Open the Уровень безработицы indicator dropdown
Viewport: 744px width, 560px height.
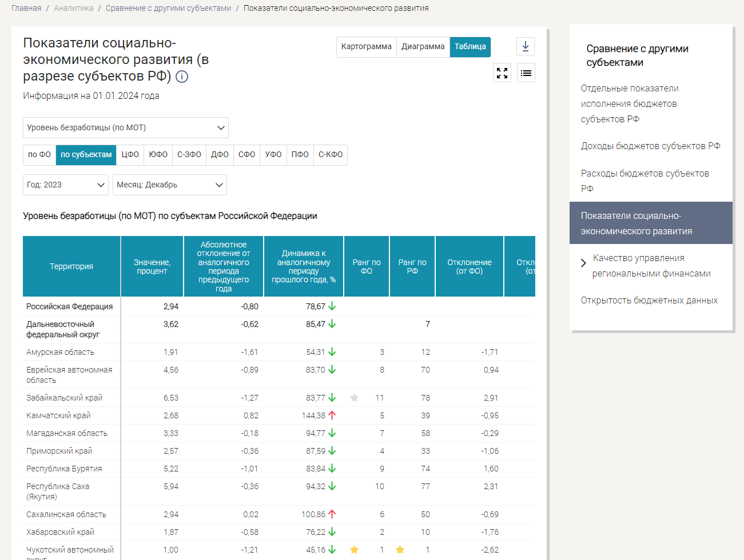click(126, 128)
